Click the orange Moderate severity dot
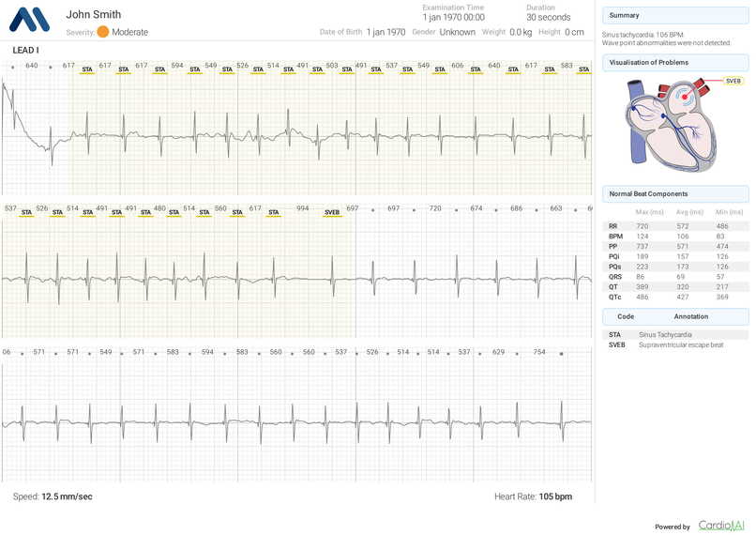This screenshot has height=535, width=756. tap(102, 32)
